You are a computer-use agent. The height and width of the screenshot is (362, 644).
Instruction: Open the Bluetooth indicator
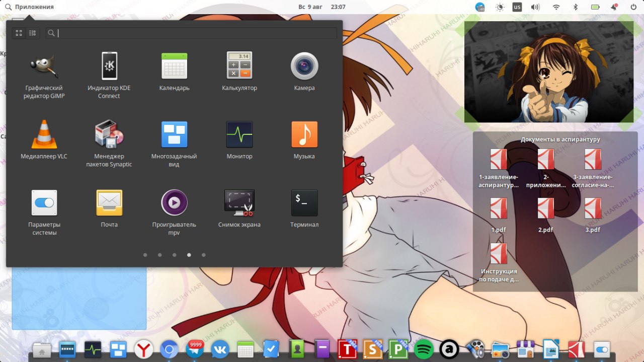(x=576, y=7)
